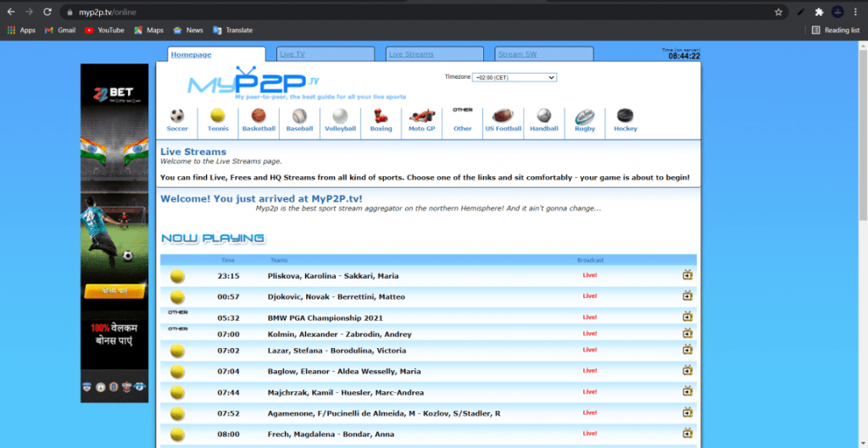The width and height of the screenshot is (868, 448).
Task: Open TV stream icon for Pliskova - Sakkari
Action: 687,275
